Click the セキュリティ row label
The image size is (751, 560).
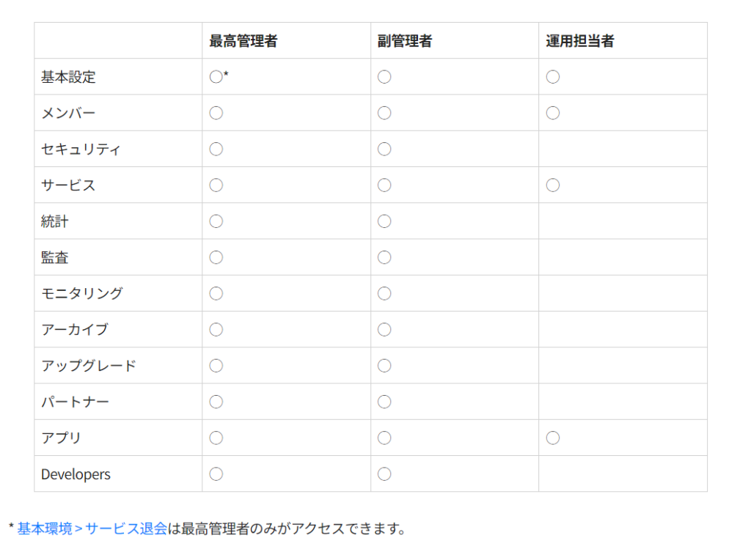click(x=81, y=150)
